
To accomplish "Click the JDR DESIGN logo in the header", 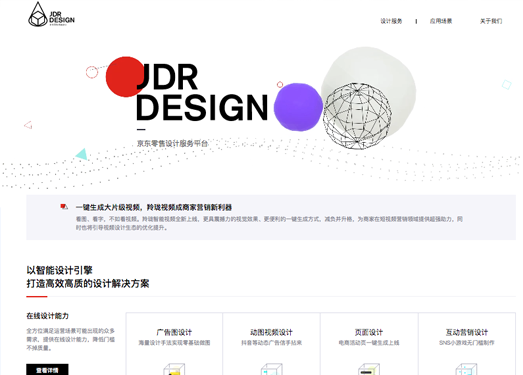I will pyautogui.click(x=51, y=14).
